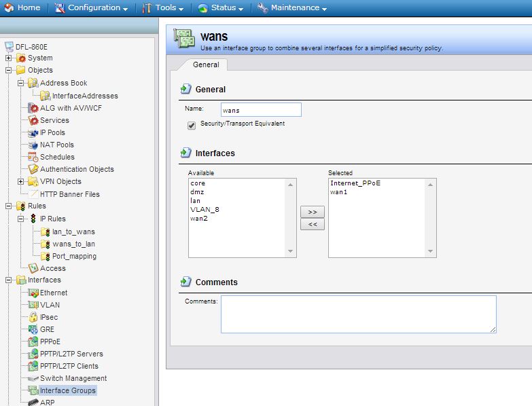The height and width of the screenshot is (406, 532).
Task: Toggle Security/Transport Equivalent checkbox
Action: point(192,126)
